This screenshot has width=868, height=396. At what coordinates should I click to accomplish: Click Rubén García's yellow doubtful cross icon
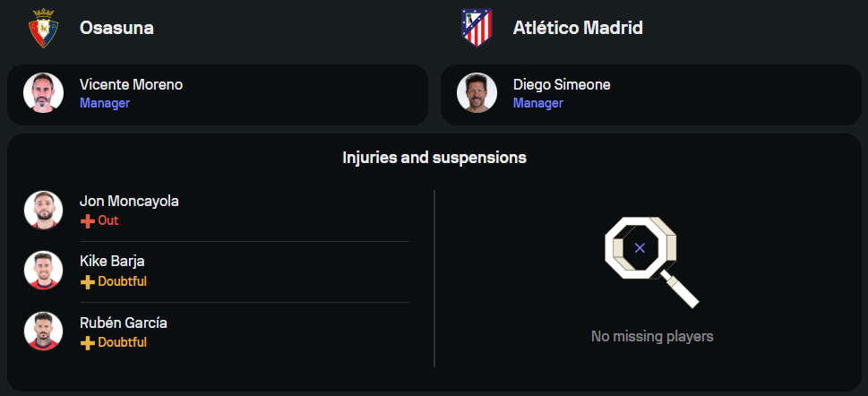[87, 342]
